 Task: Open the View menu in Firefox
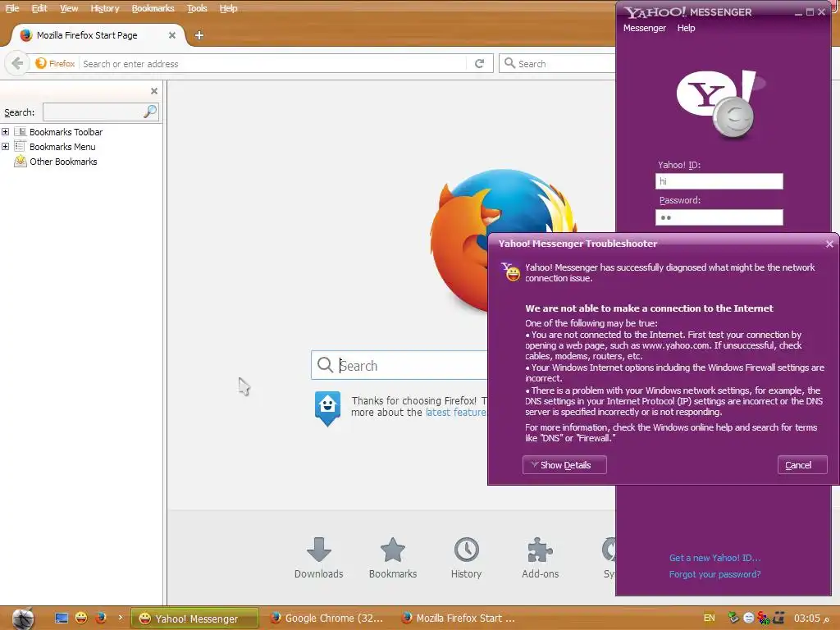coord(69,8)
